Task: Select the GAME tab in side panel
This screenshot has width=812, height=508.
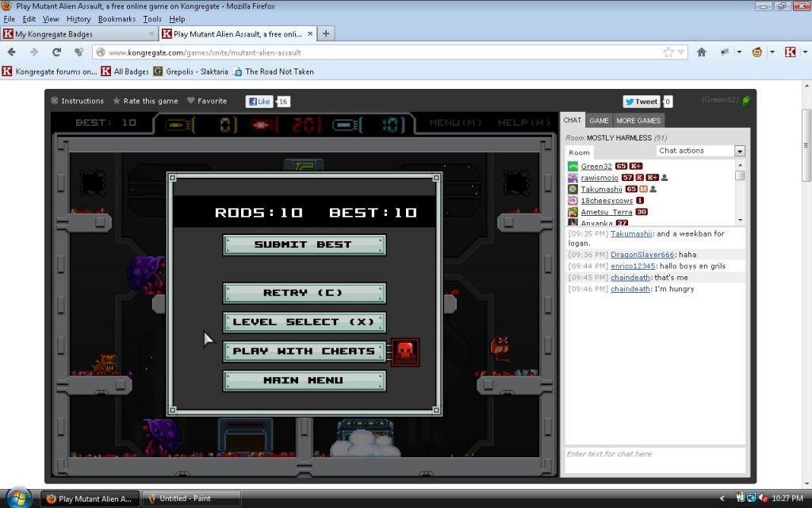Action: pos(599,121)
